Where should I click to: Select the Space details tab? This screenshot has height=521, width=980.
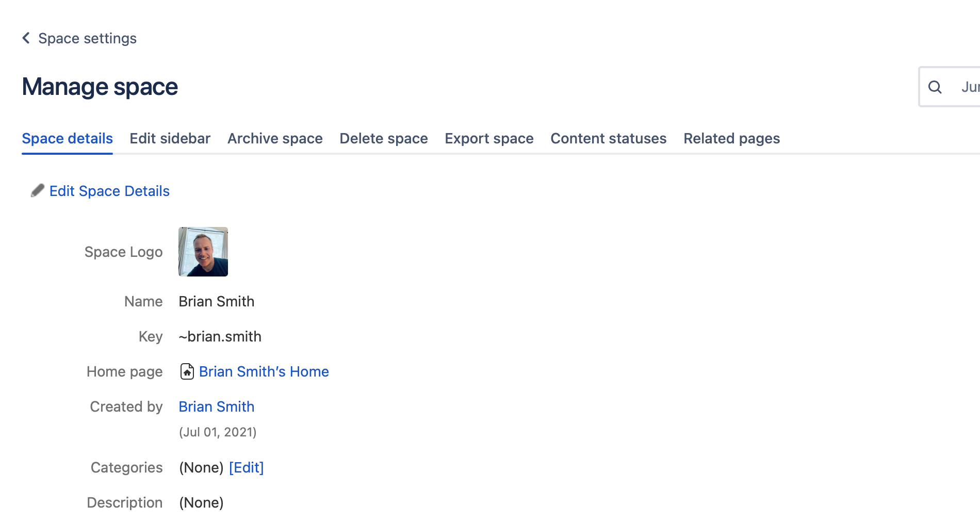pos(67,138)
